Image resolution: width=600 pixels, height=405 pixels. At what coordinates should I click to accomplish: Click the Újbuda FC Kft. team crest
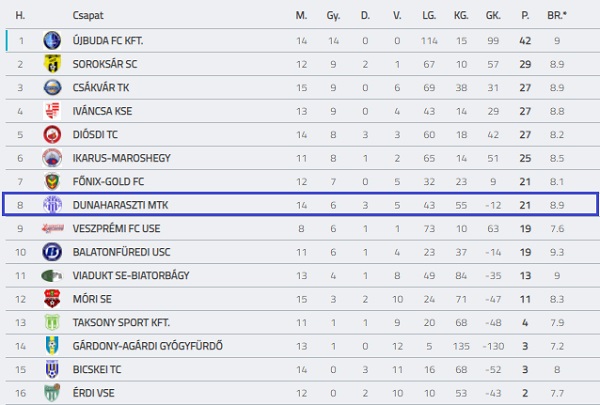(52, 40)
